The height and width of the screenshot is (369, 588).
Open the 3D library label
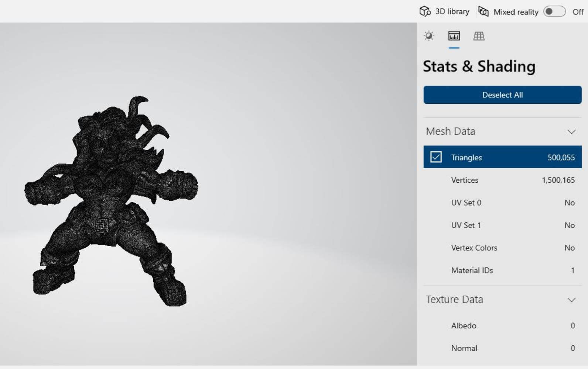click(452, 11)
